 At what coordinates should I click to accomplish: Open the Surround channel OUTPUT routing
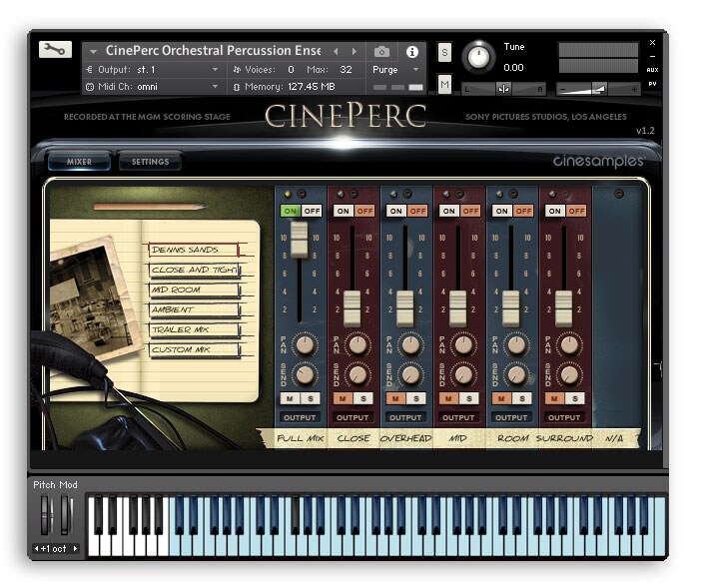(x=564, y=417)
